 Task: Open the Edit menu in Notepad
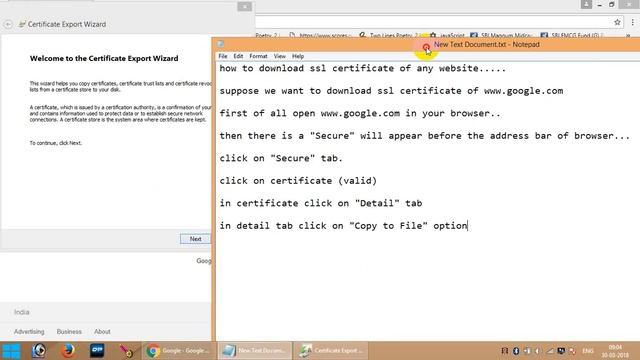coord(238,56)
